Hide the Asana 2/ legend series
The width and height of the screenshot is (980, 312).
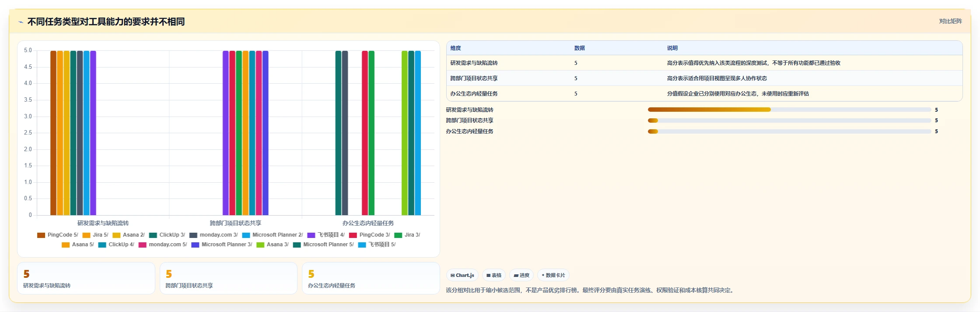[x=128, y=235]
